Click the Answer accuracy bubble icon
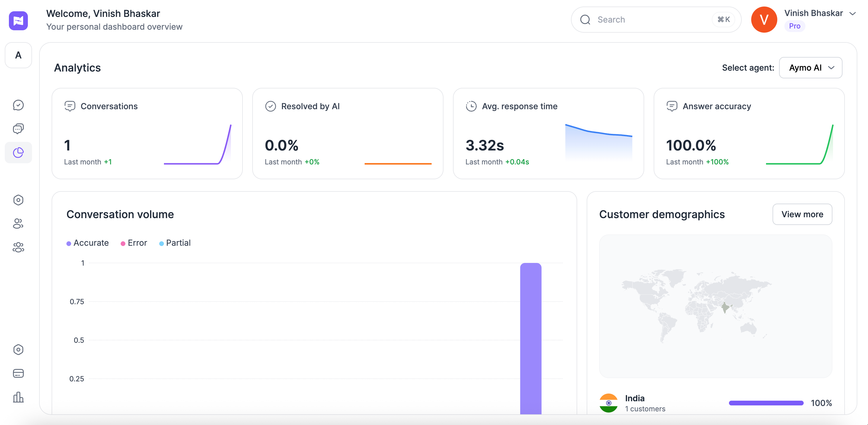This screenshot has height=425, width=868. pyautogui.click(x=672, y=106)
